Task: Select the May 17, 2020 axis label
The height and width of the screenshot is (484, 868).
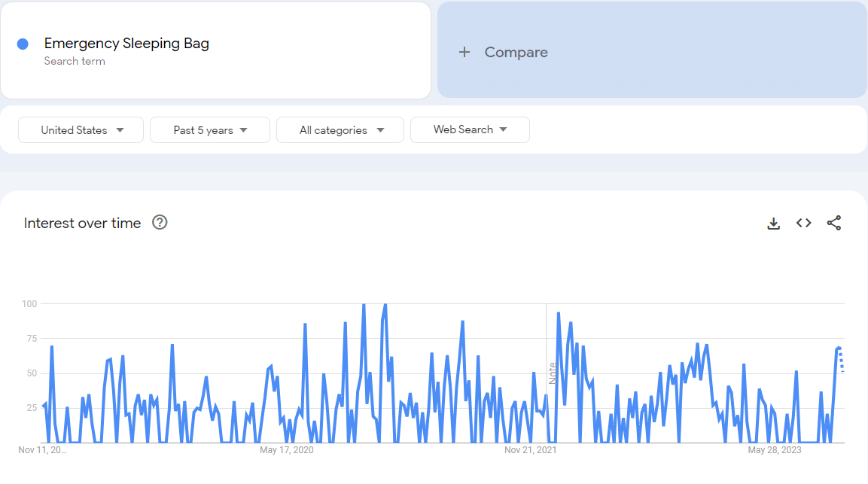Action: tap(286, 450)
